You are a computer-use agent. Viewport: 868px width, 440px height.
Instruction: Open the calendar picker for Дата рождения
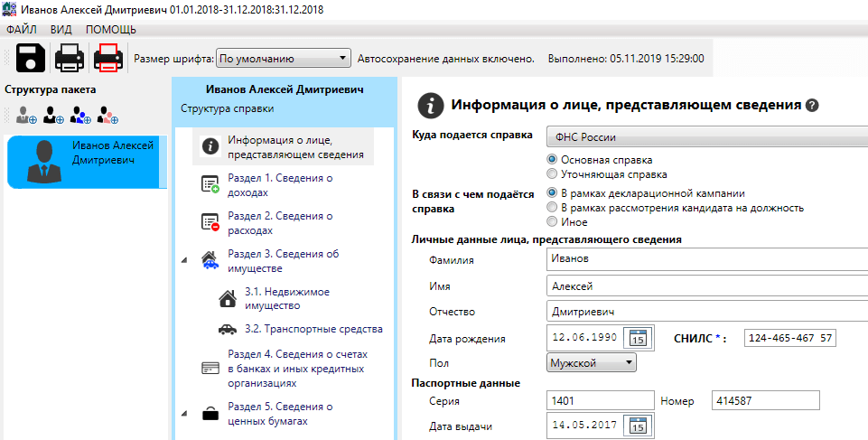tap(638, 337)
